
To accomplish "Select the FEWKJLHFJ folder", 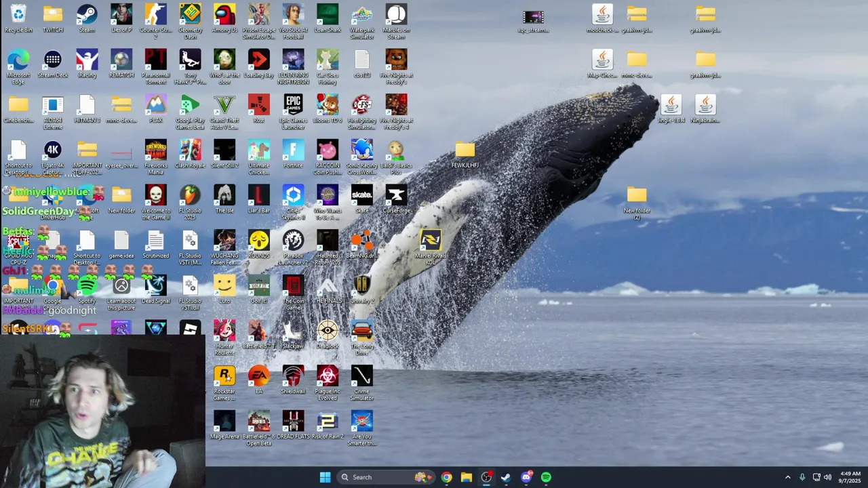I will 465,155.
